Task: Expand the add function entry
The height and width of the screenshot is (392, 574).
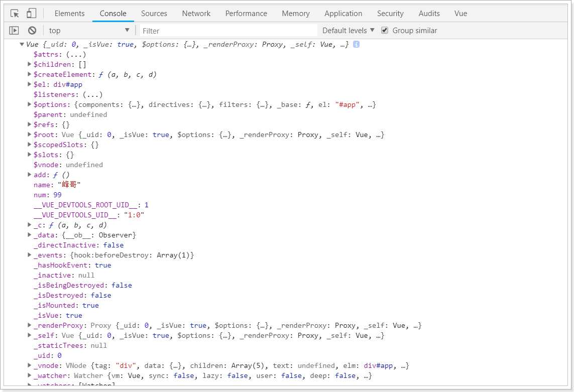Action: (29, 175)
